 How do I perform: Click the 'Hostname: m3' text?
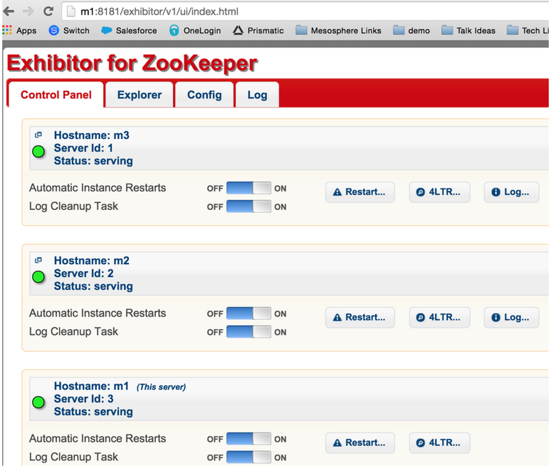[91, 135]
